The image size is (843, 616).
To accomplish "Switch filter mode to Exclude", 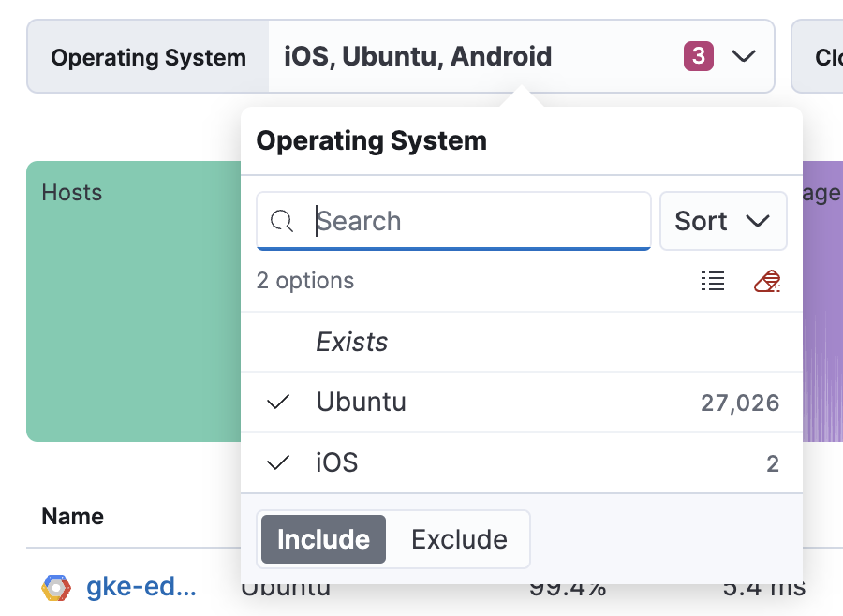I will click(x=458, y=539).
